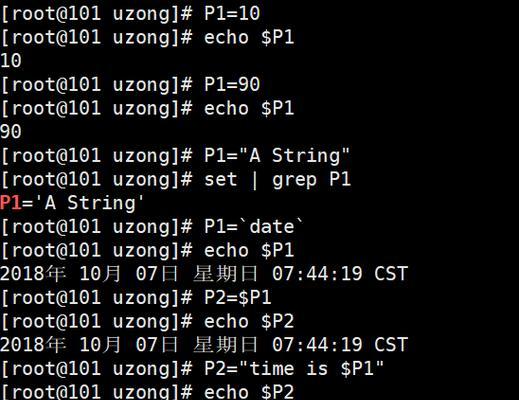Screen dimensions: 519x400
Task: Click the output line '10'
Action: (11, 61)
